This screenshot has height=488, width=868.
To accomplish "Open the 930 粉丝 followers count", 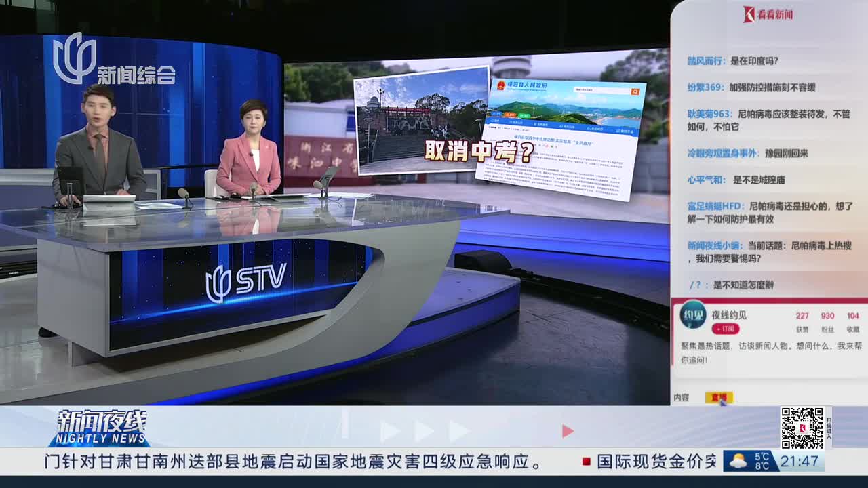I will click(827, 321).
